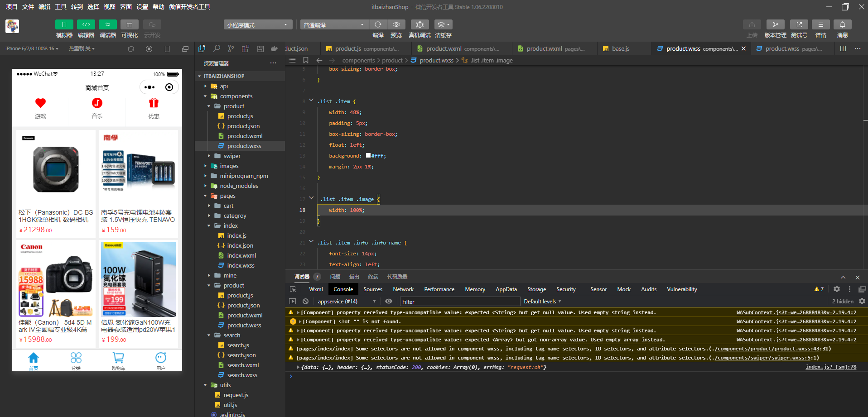Open the 文件 menu
The width and height of the screenshot is (868, 417).
28,7
